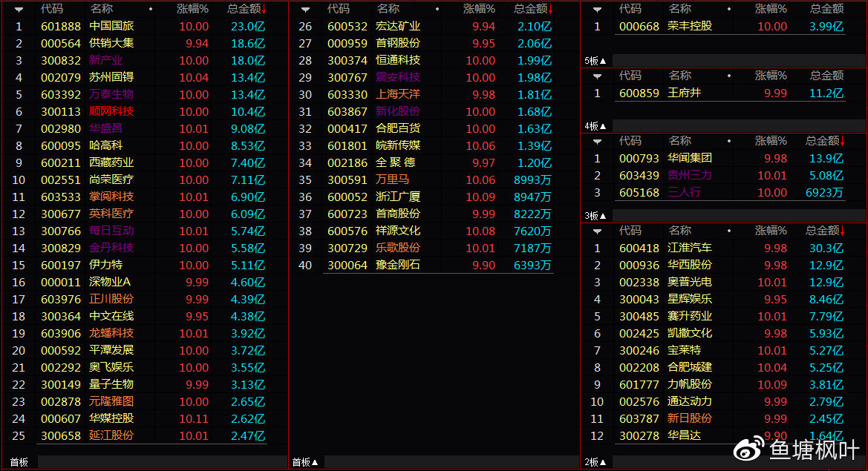
Task: Open the triangle menu in 王府井 panel header
Action: click(597, 76)
